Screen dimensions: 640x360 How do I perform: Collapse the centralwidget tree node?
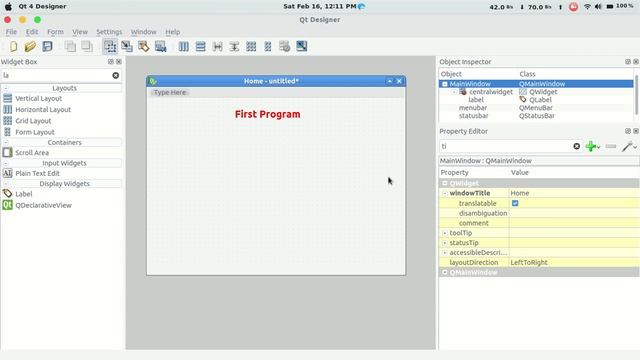(x=454, y=92)
